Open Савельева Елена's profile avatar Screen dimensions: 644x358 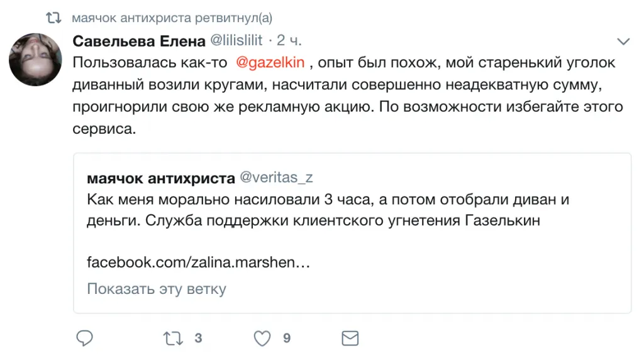[35, 59]
